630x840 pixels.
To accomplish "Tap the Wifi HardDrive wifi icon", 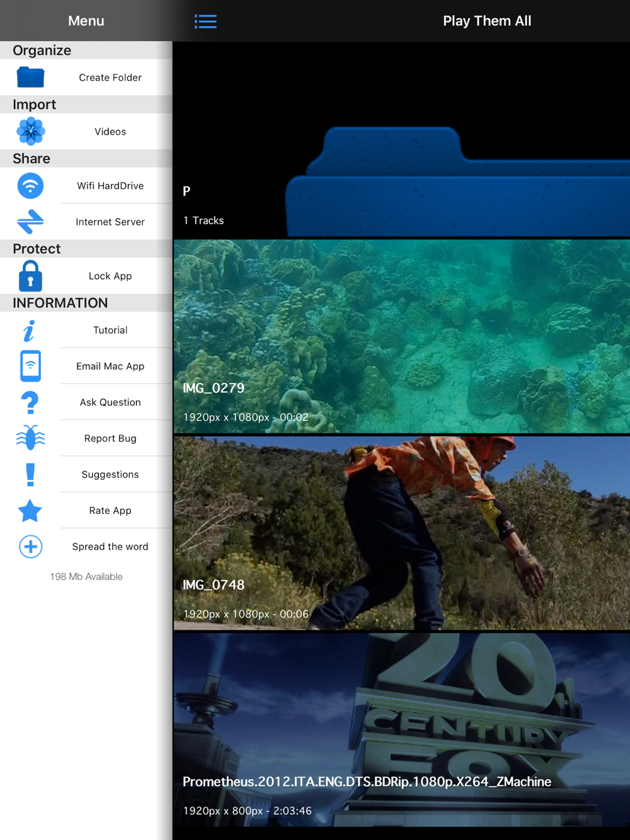I will tap(30, 186).
